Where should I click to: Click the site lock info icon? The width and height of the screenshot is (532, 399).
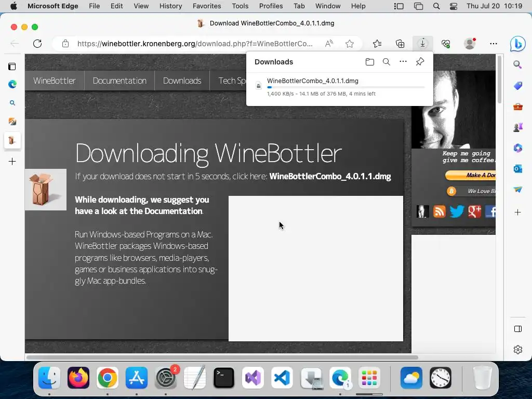[65, 44]
